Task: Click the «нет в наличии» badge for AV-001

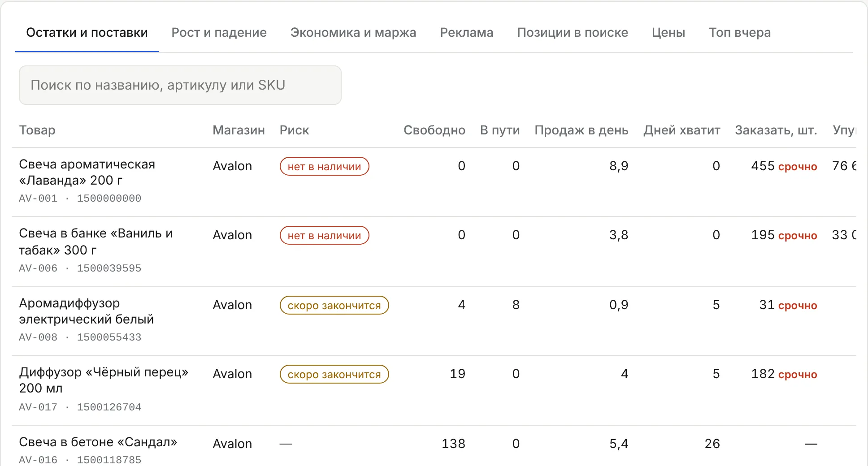Action: (x=324, y=166)
